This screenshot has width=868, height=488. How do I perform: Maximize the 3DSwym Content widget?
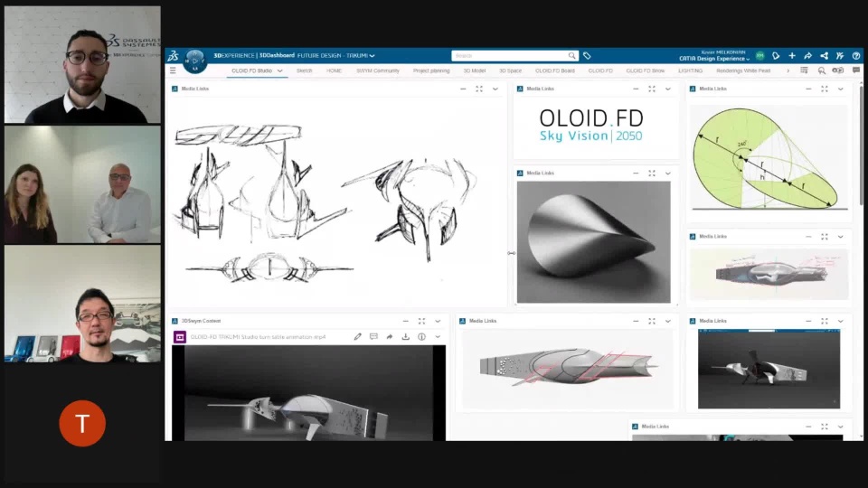tap(421, 321)
